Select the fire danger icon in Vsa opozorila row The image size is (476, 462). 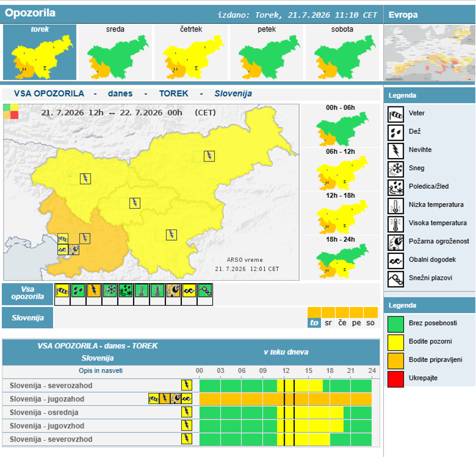click(x=173, y=291)
